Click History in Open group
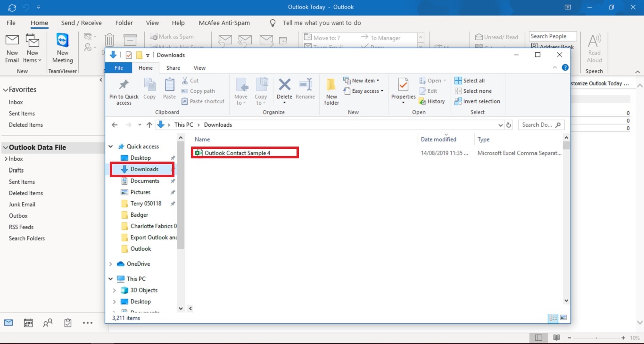Screen dimensions: 644x344 coord(432,101)
